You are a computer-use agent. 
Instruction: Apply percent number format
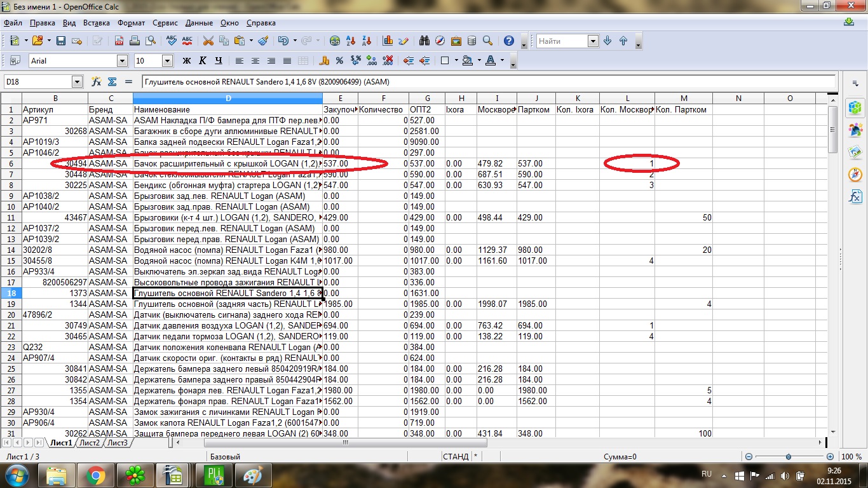(x=340, y=61)
